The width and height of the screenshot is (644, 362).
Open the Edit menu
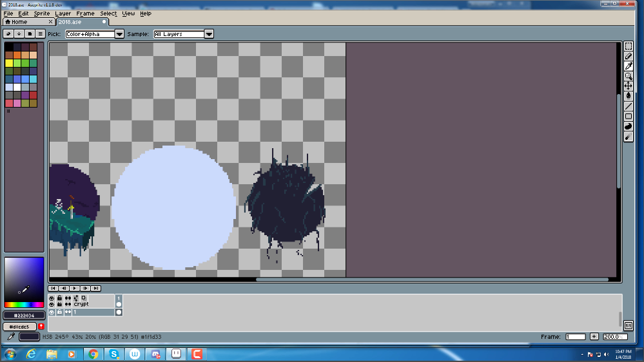(x=23, y=14)
